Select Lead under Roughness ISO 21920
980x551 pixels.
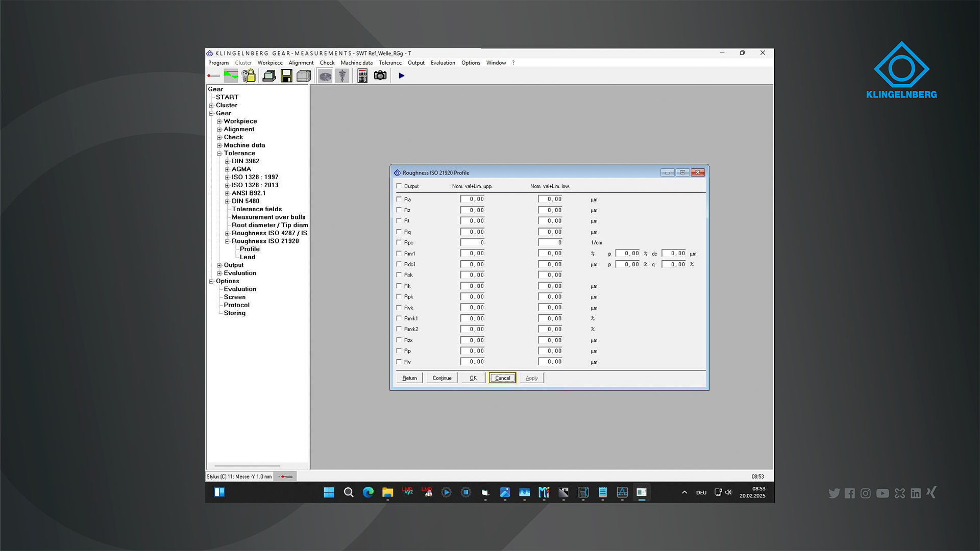pos(248,257)
